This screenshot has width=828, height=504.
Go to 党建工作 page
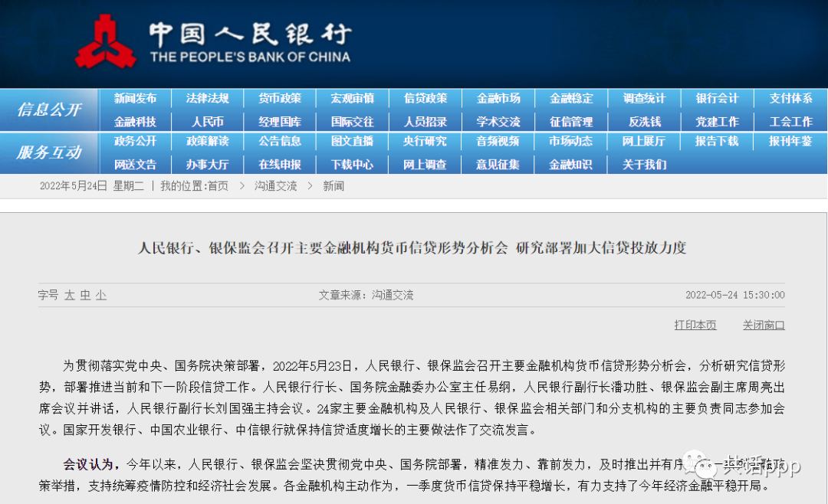[717, 122]
